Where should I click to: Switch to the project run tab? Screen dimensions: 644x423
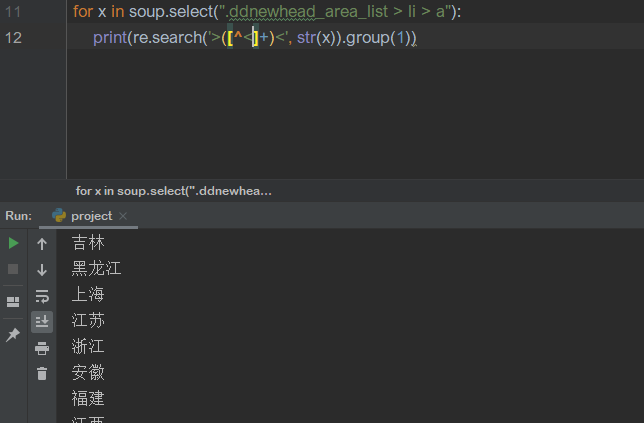click(x=89, y=216)
